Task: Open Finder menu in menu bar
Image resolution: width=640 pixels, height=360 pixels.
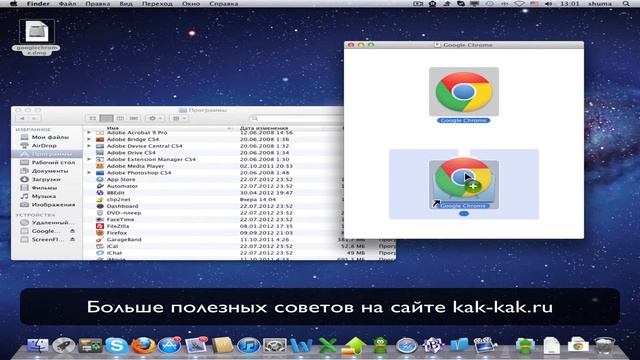Action: click(38, 4)
